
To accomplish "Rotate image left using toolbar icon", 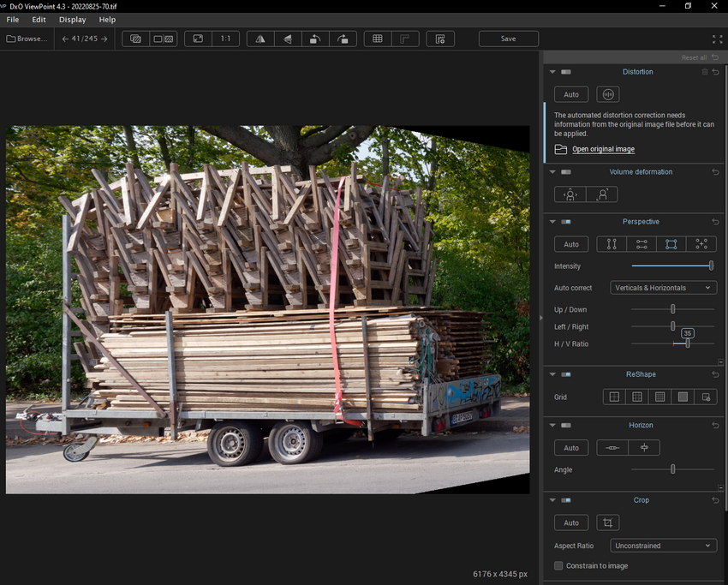I will (315, 39).
